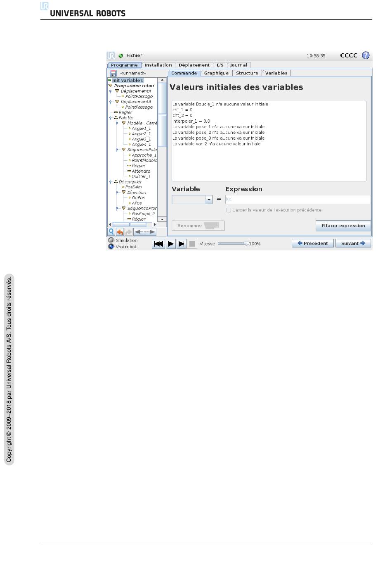Collapse the Désempiler tree node
392x573 pixels.
pyautogui.click(x=111, y=182)
